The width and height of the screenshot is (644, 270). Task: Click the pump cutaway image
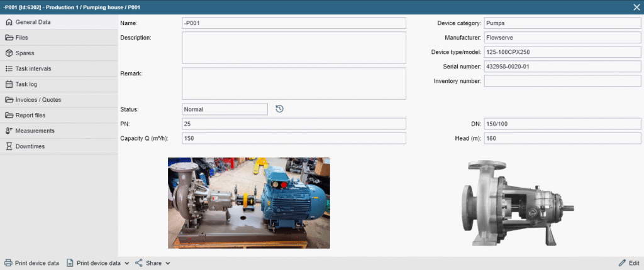click(x=516, y=203)
